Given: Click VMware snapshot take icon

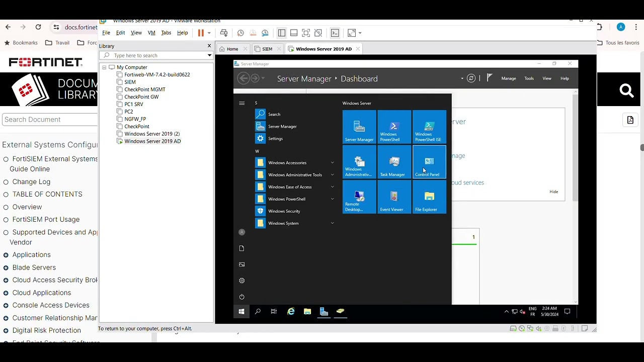Looking at the screenshot, I should 240,33.
